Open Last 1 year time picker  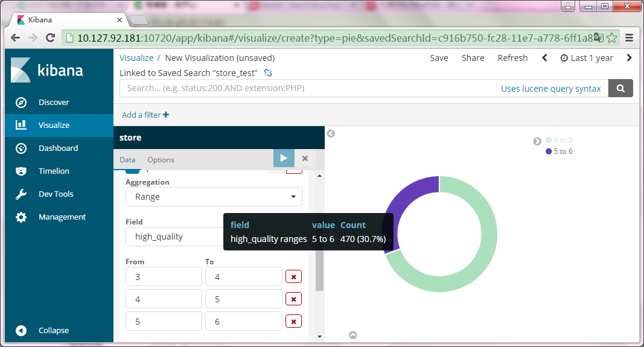[x=587, y=58]
